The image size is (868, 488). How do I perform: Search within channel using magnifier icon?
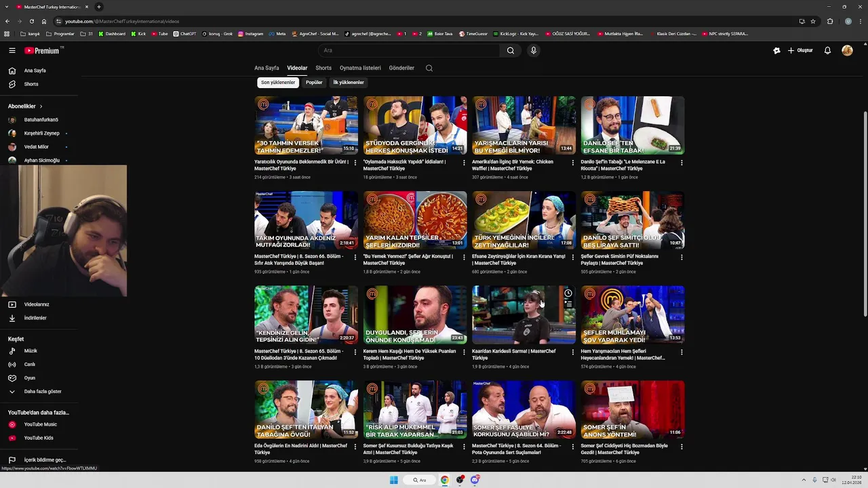(429, 68)
